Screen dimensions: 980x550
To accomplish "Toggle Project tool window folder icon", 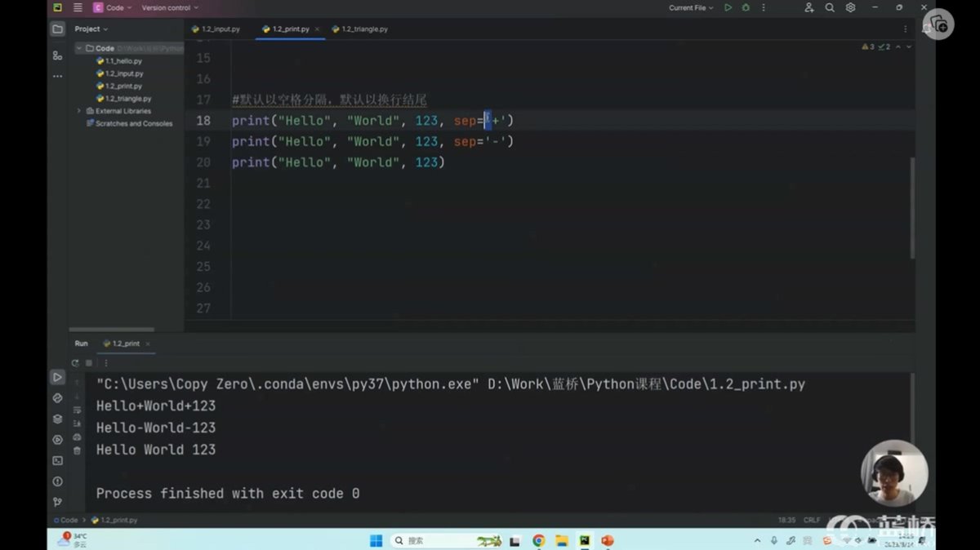I will (57, 29).
